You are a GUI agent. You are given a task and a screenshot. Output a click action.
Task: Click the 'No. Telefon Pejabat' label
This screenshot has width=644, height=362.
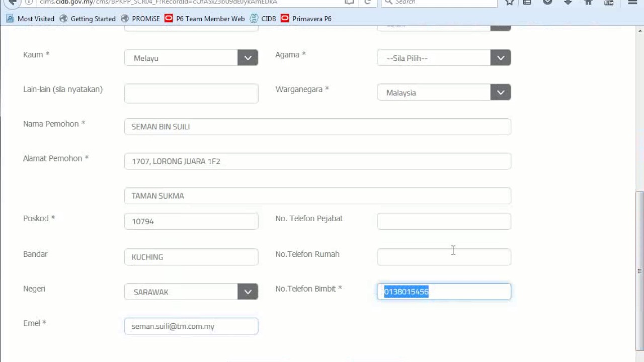tap(309, 218)
